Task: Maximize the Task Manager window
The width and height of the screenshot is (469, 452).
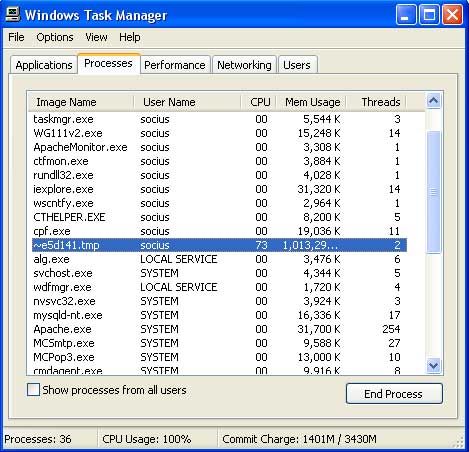Action: click(x=429, y=15)
